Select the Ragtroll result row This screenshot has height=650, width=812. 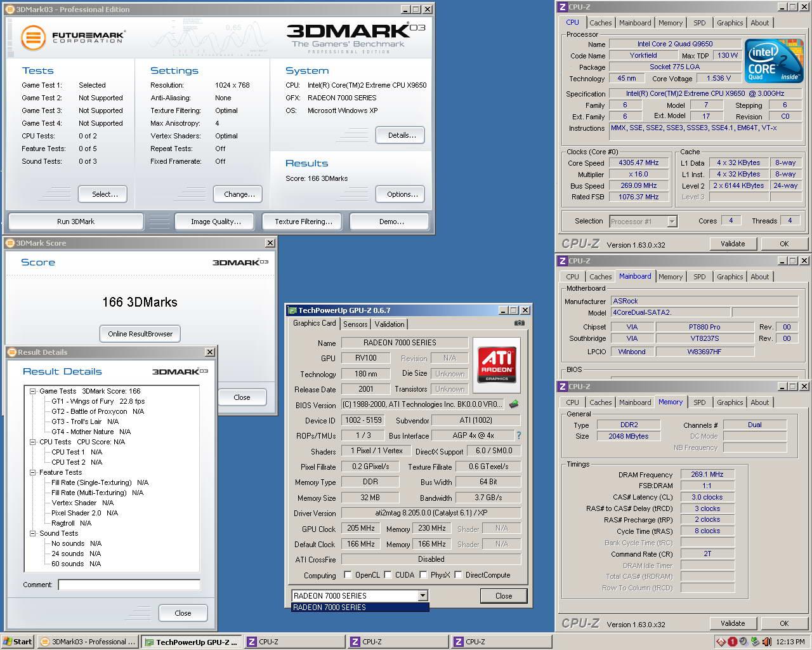click(71, 523)
